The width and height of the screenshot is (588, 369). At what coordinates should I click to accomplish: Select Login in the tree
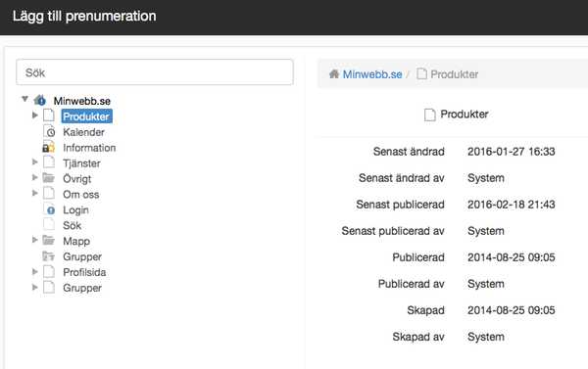pyautogui.click(x=75, y=210)
